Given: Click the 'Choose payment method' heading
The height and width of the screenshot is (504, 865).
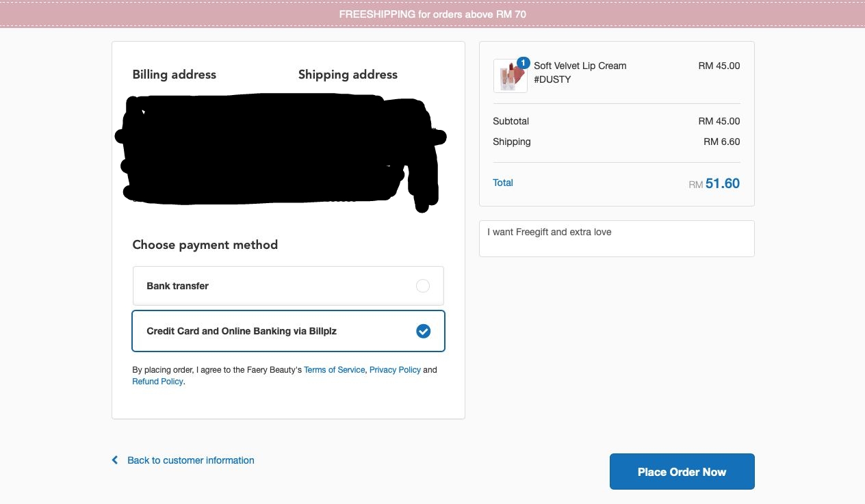Looking at the screenshot, I should point(205,245).
